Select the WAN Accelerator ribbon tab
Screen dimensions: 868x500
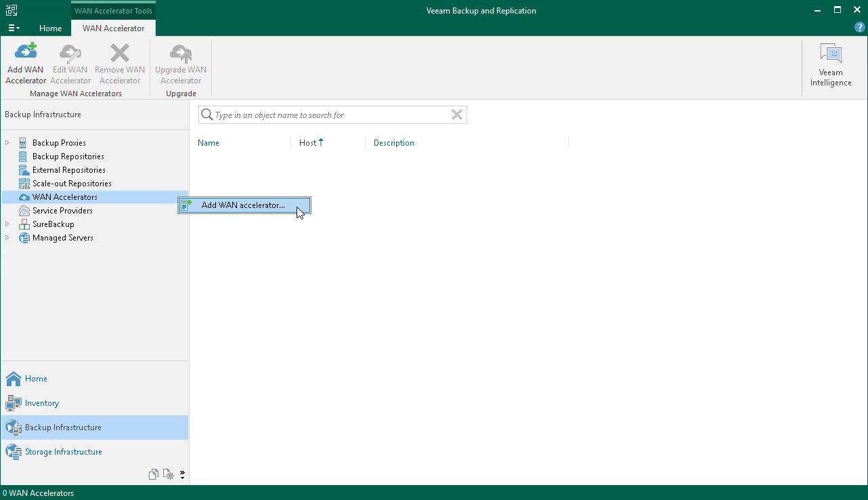(113, 28)
